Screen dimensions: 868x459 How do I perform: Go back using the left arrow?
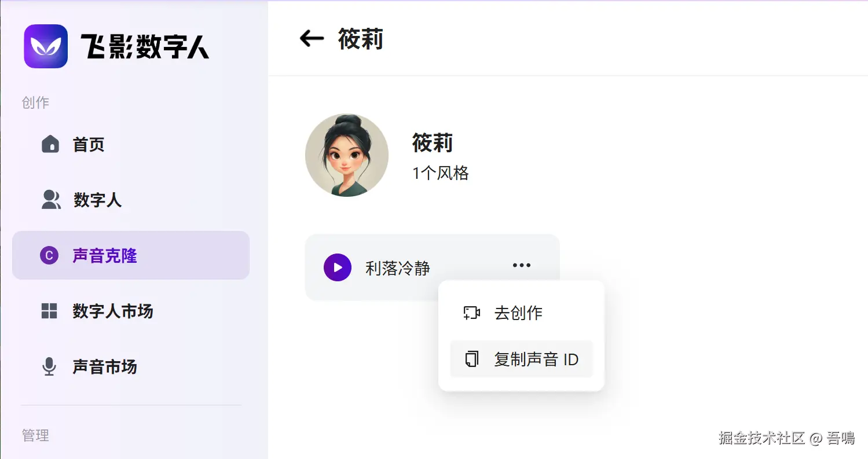(312, 39)
